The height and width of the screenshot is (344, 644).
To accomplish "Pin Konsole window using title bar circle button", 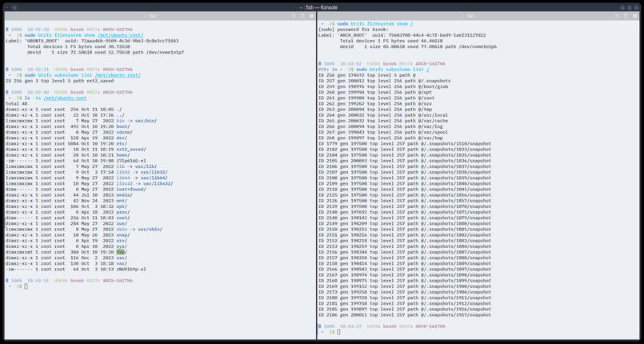I will pyautogui.click(x=14, y=7).
